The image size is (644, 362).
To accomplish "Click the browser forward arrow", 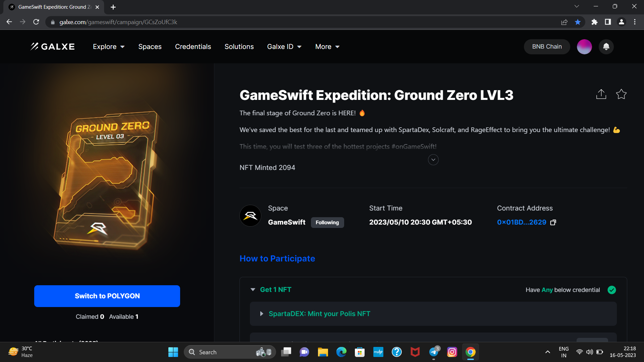I will click(22, 22).
